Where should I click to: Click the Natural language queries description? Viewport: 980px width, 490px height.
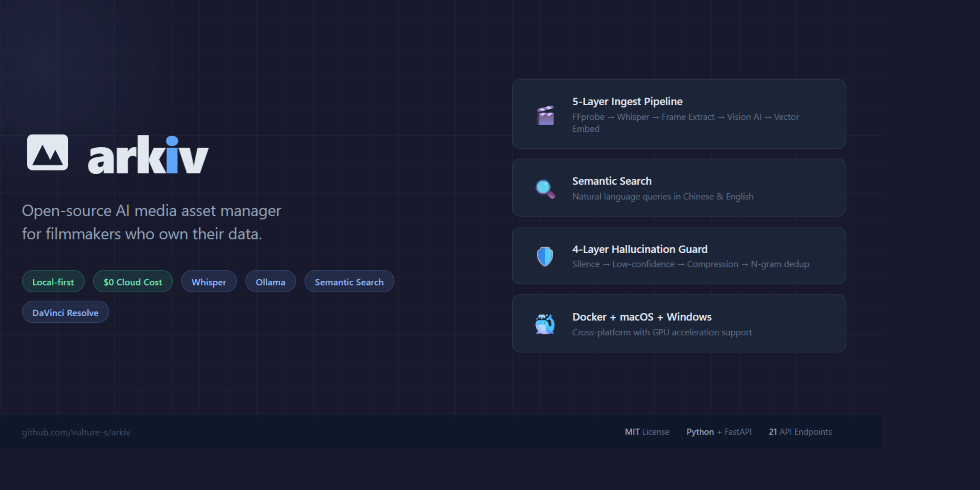(663, 197)
